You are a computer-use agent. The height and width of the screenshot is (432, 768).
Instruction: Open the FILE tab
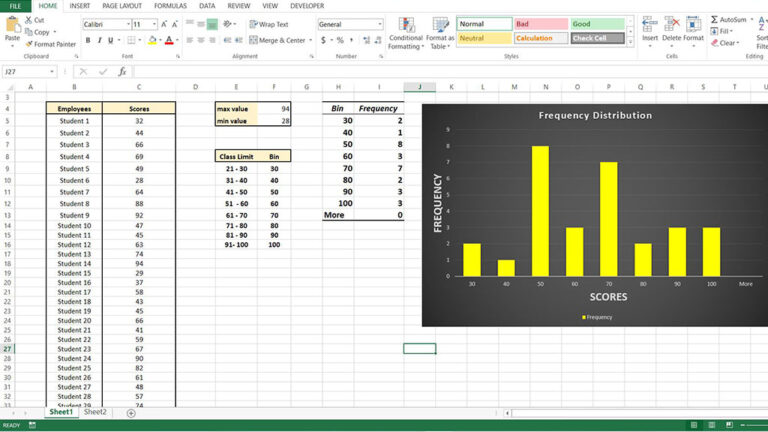(15, 6)
